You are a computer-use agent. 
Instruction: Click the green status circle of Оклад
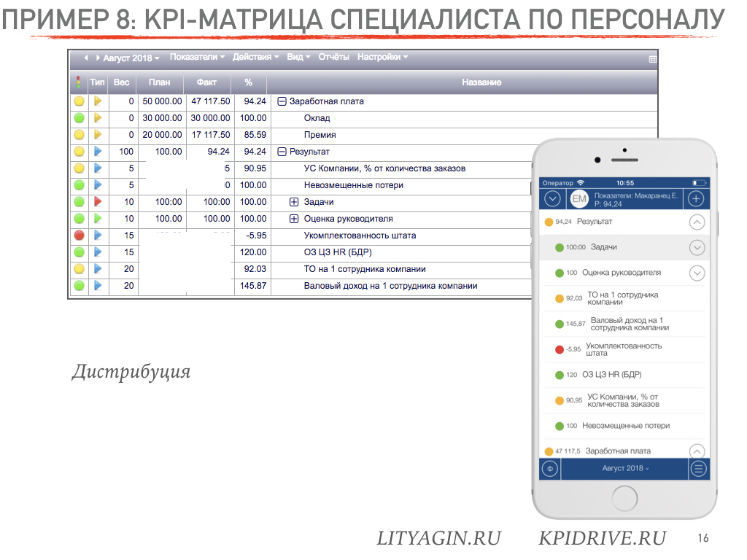[79, 117]
